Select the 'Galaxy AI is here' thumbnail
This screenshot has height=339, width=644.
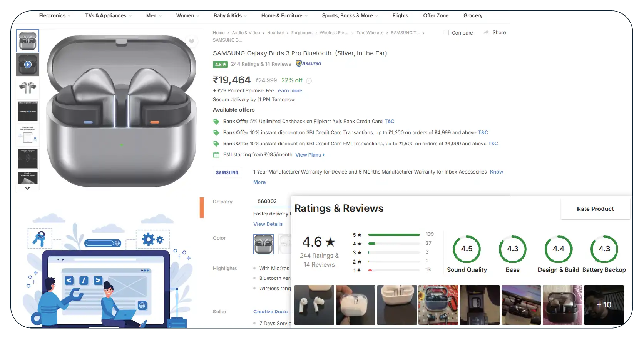(x=28, y=111)
